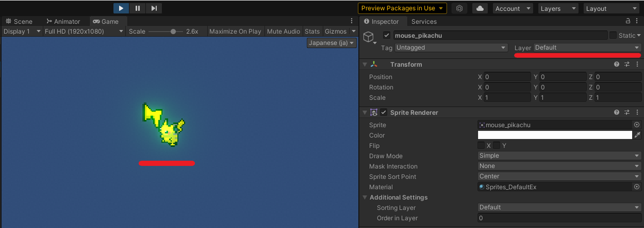Screen dimensions: 644x228
Task: Click the Inspector lock icon
Action: (628, 21)
